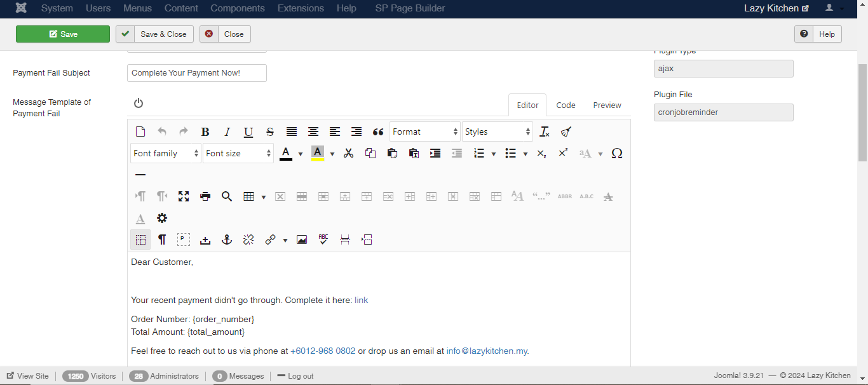Click the Close button
Screen dimensions: 868x385
coord(225,34)
